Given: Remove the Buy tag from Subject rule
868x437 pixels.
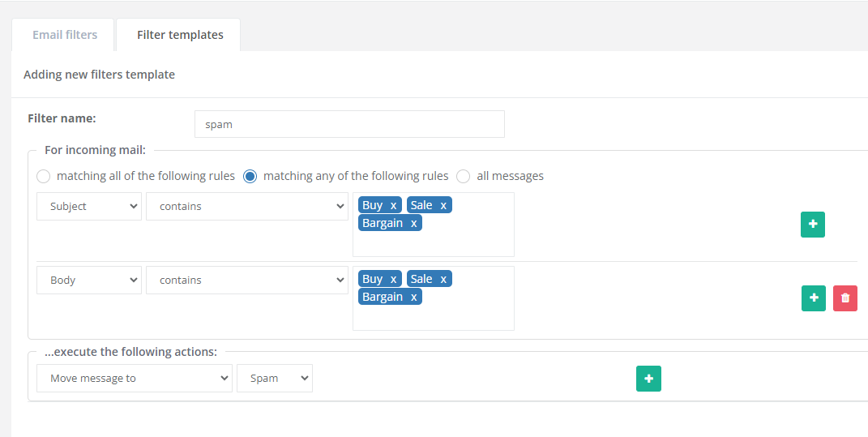Looking at the screenshot, I should pos(393,206).
